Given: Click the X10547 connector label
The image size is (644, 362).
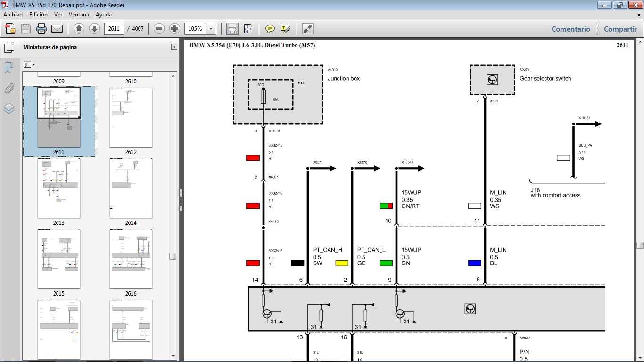Looking at the screenshot, I should (407, 162).
